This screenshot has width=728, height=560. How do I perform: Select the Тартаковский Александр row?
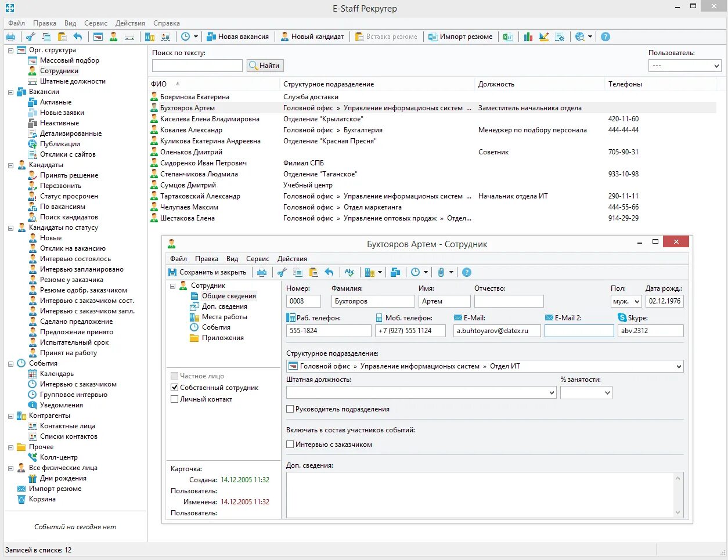tap(433, 196)
